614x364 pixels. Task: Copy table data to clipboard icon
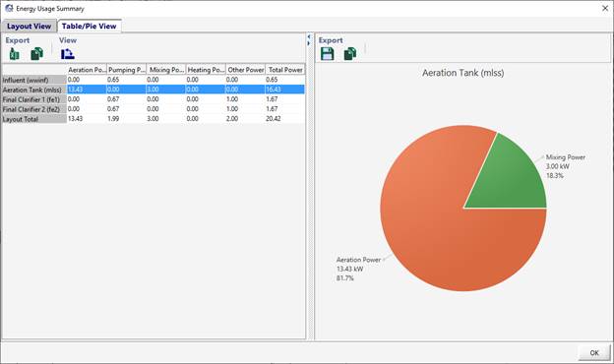point(36,54)
